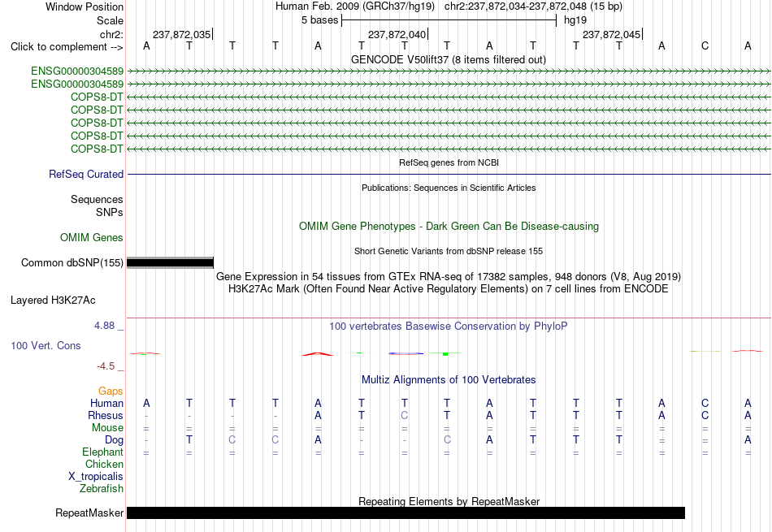Open the OMIM Genes track label
This screenshot has height=532, width=772.
pos(92,238)
